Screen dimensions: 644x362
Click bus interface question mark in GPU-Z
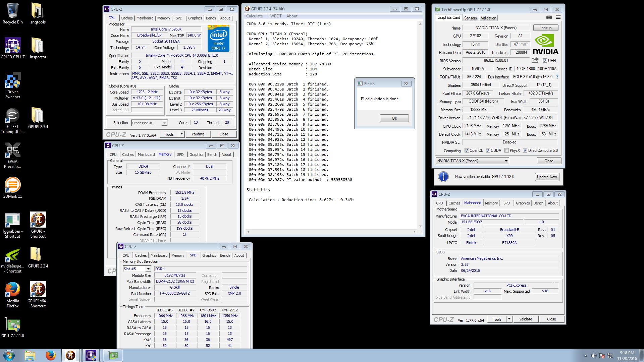557,77
